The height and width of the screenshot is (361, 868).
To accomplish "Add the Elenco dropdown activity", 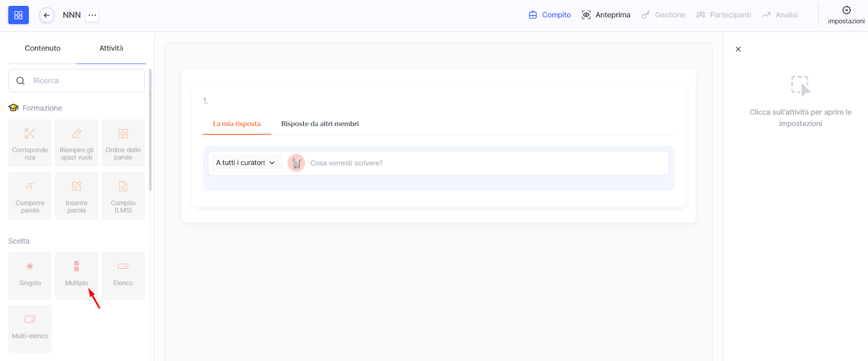I will (x=123, y=275).
